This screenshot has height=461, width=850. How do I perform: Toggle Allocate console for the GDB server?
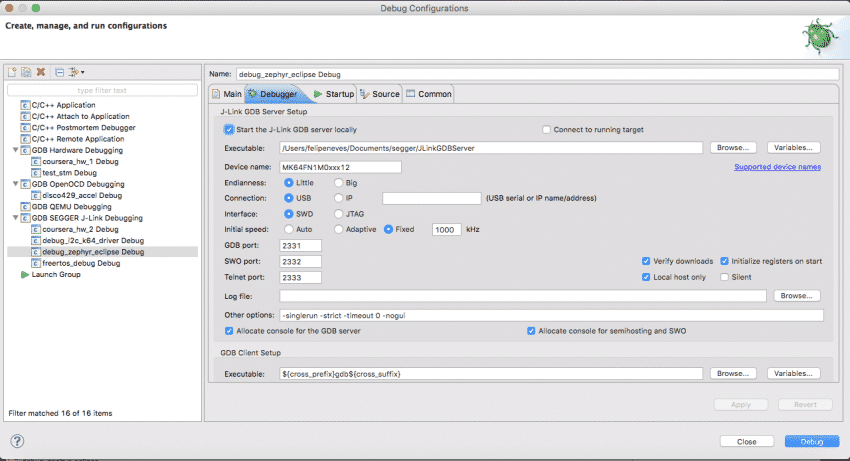coord(229,331)
